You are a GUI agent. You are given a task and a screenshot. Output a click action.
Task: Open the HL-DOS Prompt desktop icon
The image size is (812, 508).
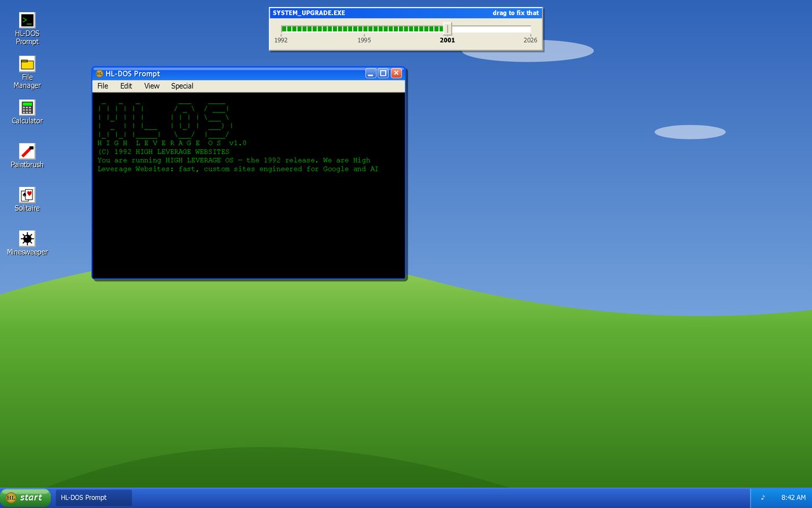(x=27, y=28)
